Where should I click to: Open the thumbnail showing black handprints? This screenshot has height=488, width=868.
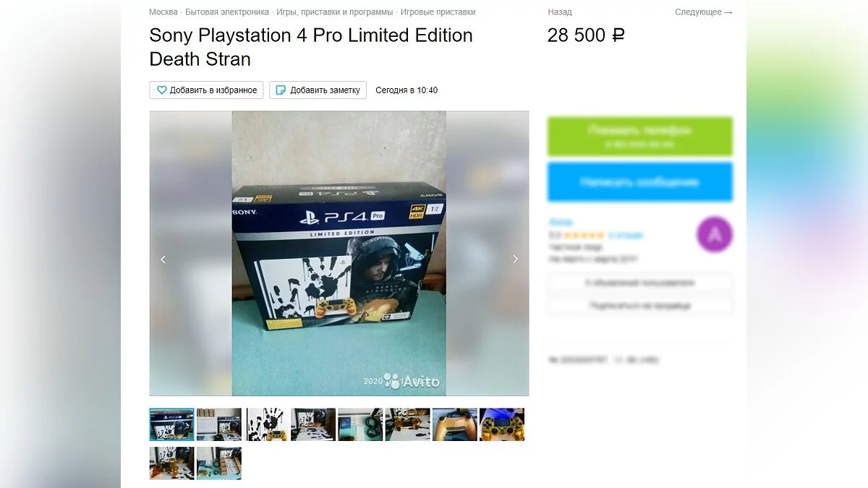click(266, 424)
